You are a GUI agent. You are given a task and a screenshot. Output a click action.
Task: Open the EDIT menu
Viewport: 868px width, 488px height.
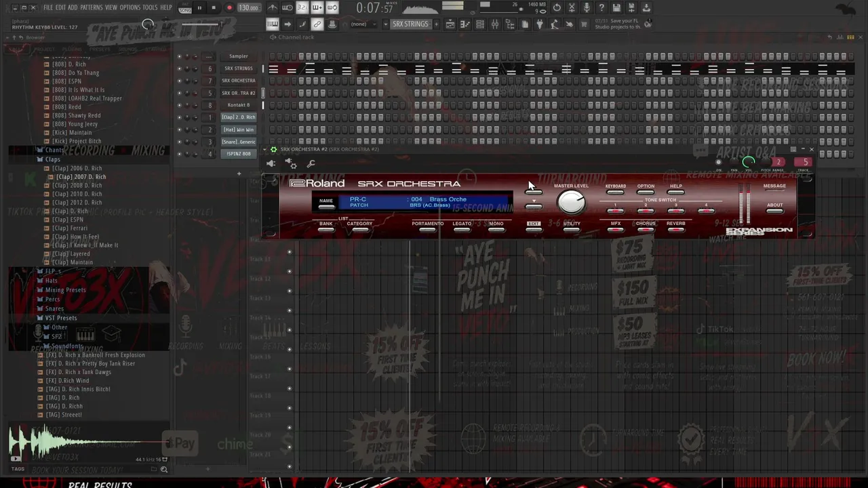[x=61, y=7]
